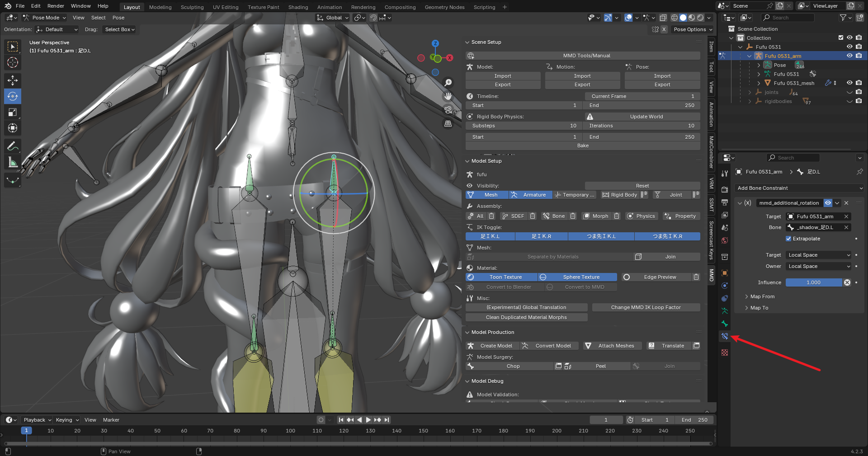Expand Fufu 0531_mesh in outliner

coord(759,83)
